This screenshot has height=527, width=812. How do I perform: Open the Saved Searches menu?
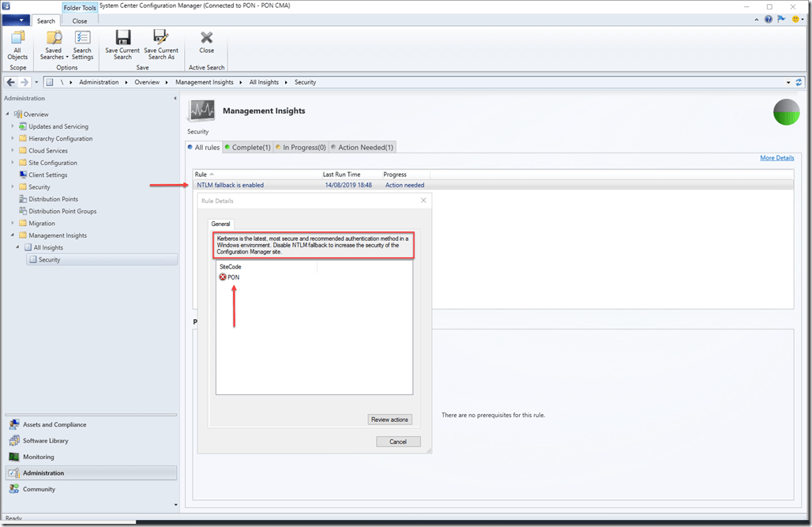[x=54, y=44]
